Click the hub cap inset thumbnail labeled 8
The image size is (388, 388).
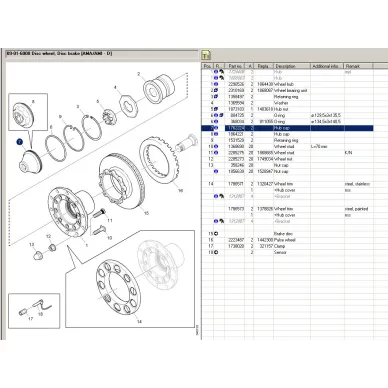28,112
